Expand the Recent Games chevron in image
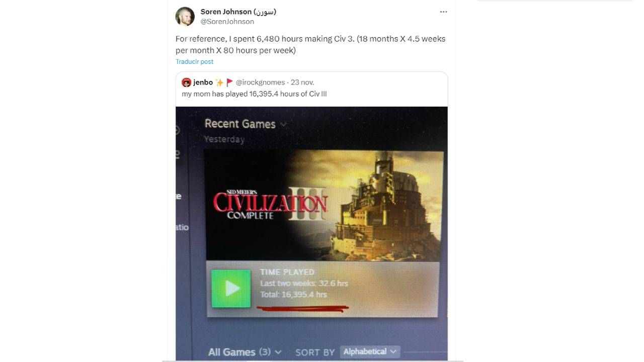644x362 pixels. coord(283,124)
